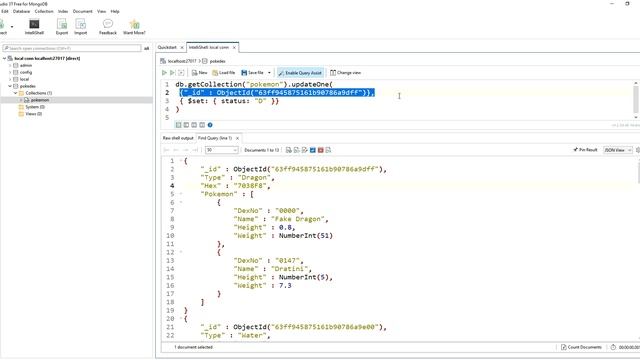Close the Find Query (line 1) tab
This screenshot has width=640, height=360.
pos(238,138)
